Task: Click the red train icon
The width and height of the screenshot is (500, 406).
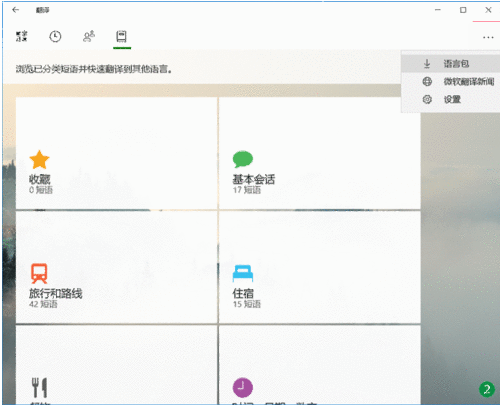Action: click(x=39, y=273)
